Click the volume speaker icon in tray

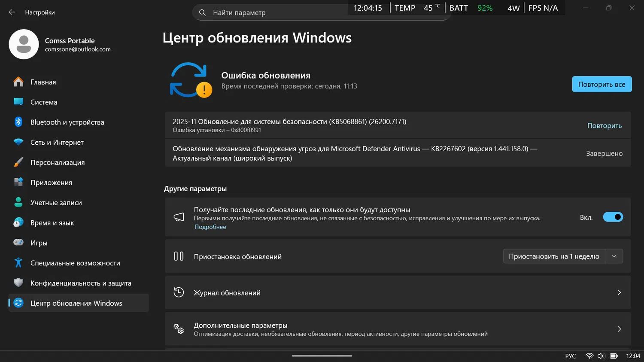pos(601,356)
